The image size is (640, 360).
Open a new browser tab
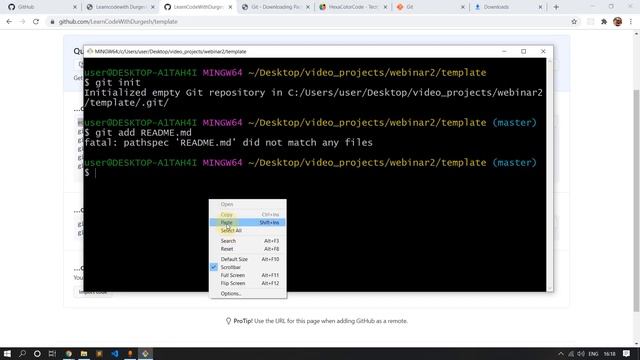(x=556, y=7)
